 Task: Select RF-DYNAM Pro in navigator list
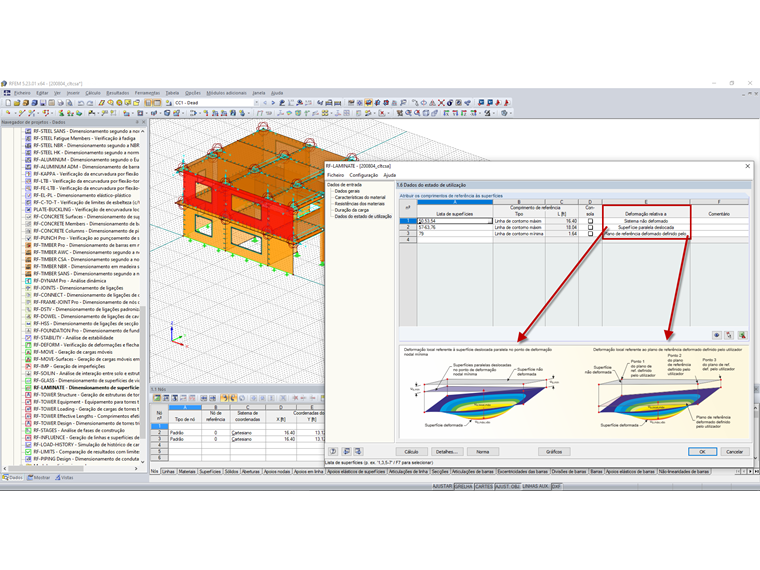(x=69, y=281)
